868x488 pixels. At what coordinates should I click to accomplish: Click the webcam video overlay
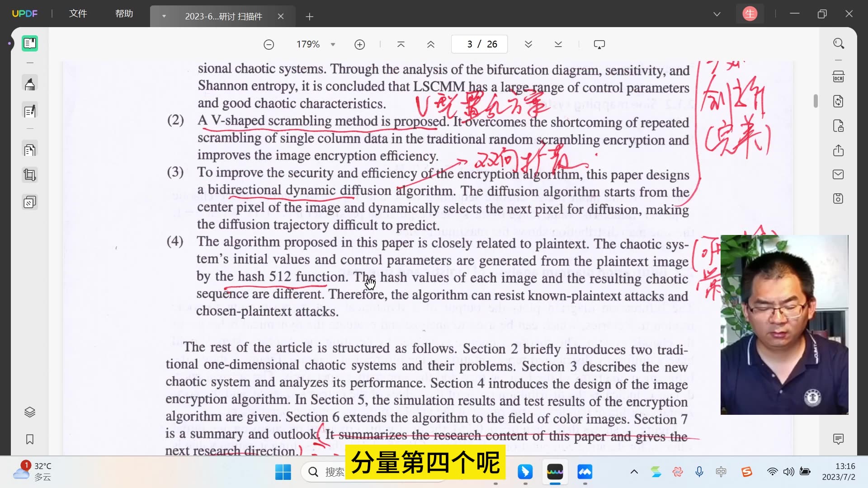784,324
